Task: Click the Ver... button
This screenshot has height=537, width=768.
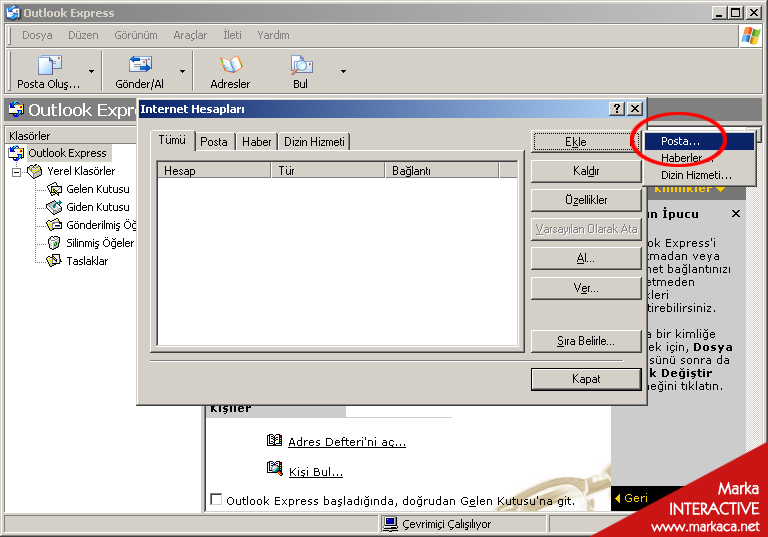Action: [586, 288]
